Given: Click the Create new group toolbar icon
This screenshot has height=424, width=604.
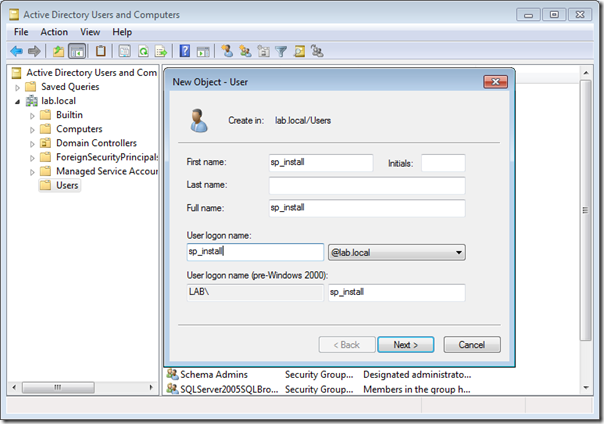Looking at the screenshot, I should [245, 51].
